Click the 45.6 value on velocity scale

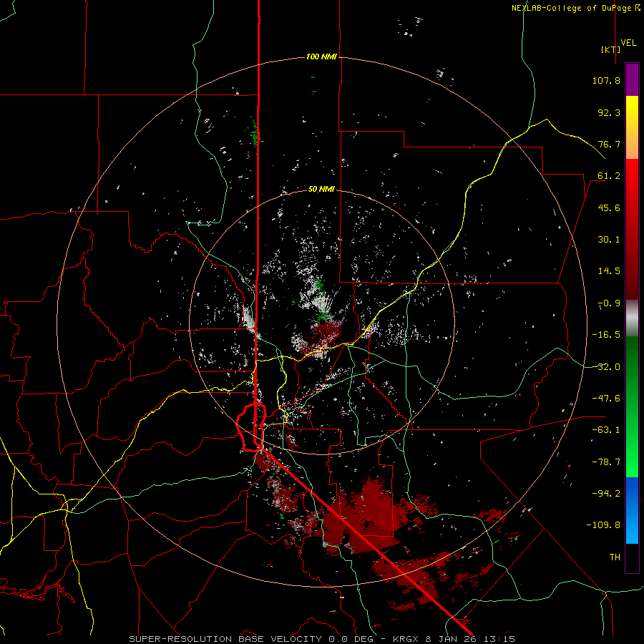tap(609, 208)
